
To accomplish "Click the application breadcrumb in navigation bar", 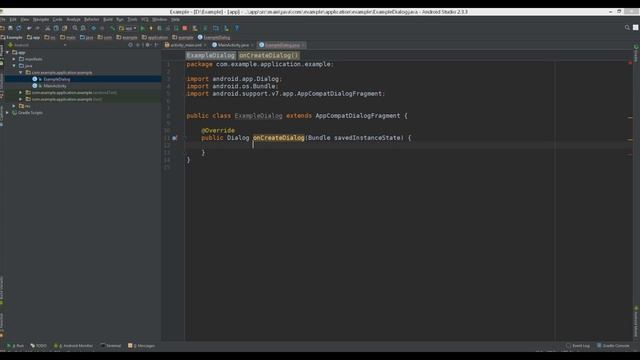I will coord(155,37).
